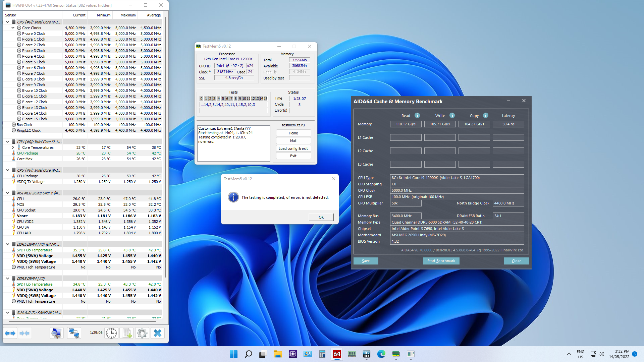Click the Close button at AIDA64 bottom

coord(517,261)
